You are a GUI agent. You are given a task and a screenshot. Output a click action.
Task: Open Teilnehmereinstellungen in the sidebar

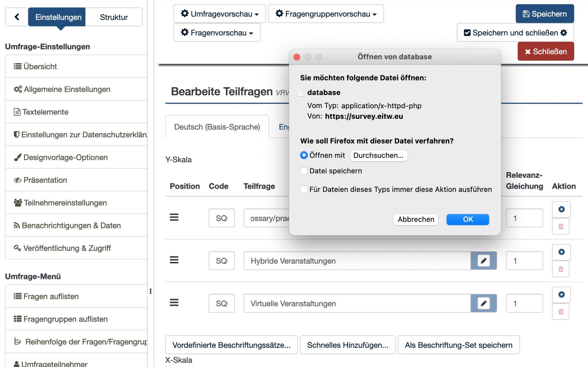(65, 203)
